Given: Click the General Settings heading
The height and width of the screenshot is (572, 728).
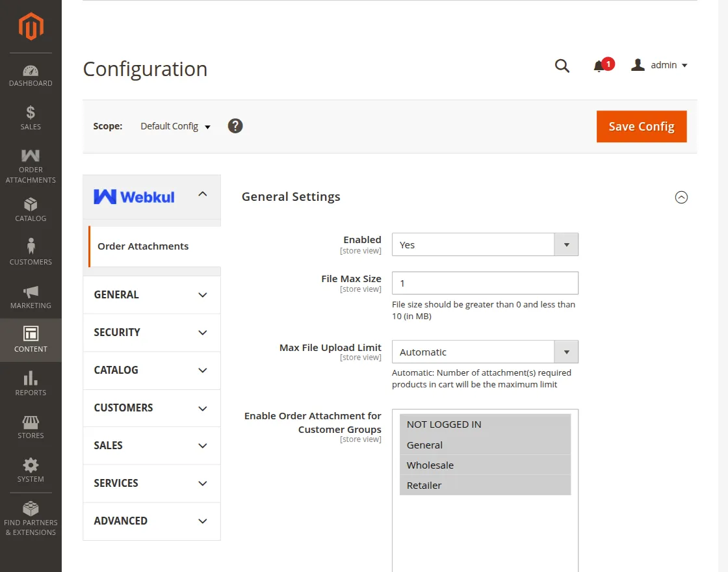Looking at the screenshot, I should click(291, 197).
